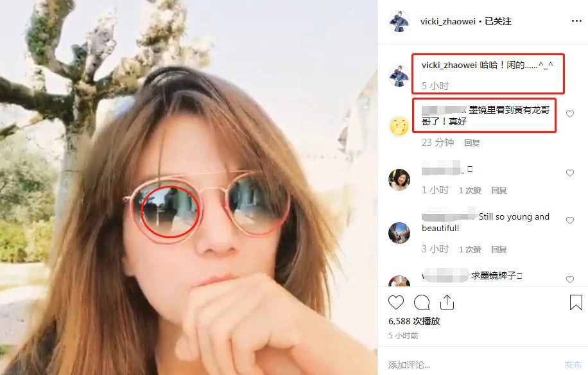The width and height of the screenshot is (588, 375).
Task: Like the comment posted 1 小时 ago
Action: click(x=570, y=173)
